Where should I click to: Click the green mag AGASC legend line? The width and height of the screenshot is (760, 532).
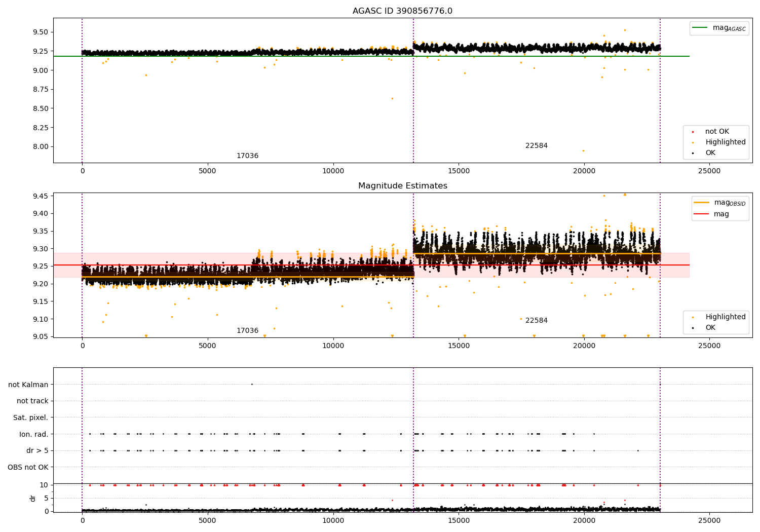(x=701, y=28)
